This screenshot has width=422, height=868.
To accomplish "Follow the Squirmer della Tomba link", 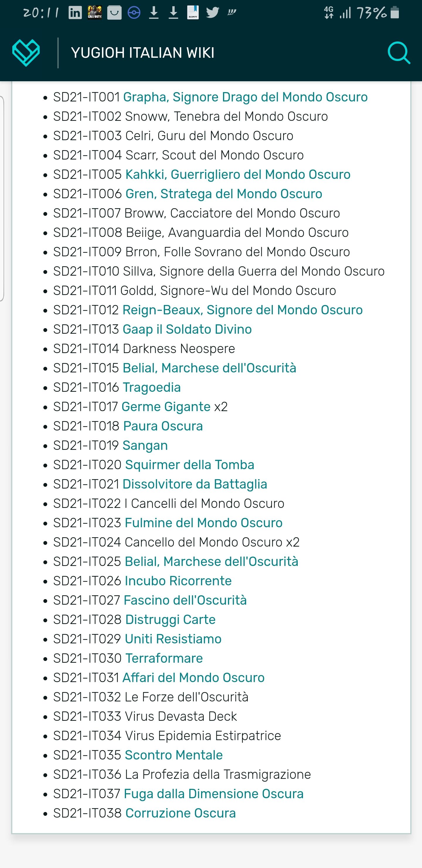I will pyautogui.click(x=190, y=465).
